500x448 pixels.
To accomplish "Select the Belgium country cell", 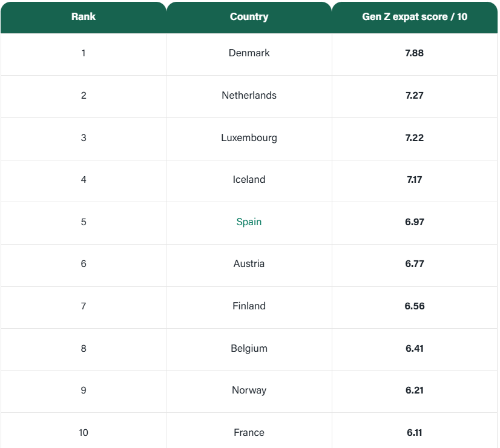I will [x=249, y=348].
